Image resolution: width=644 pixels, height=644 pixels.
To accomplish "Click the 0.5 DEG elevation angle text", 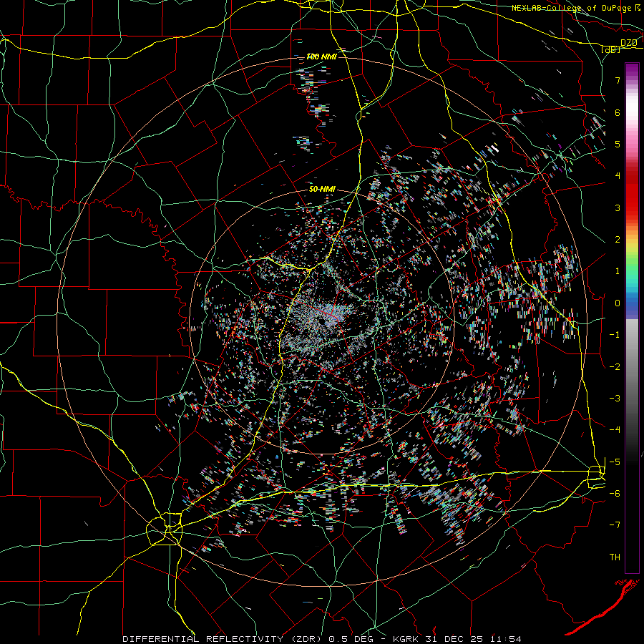I will tap(351, 639).
